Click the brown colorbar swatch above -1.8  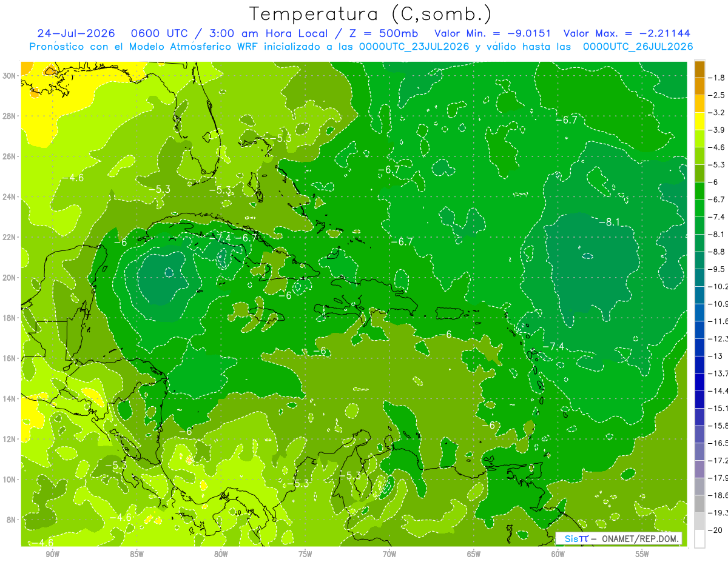[699, 69]
